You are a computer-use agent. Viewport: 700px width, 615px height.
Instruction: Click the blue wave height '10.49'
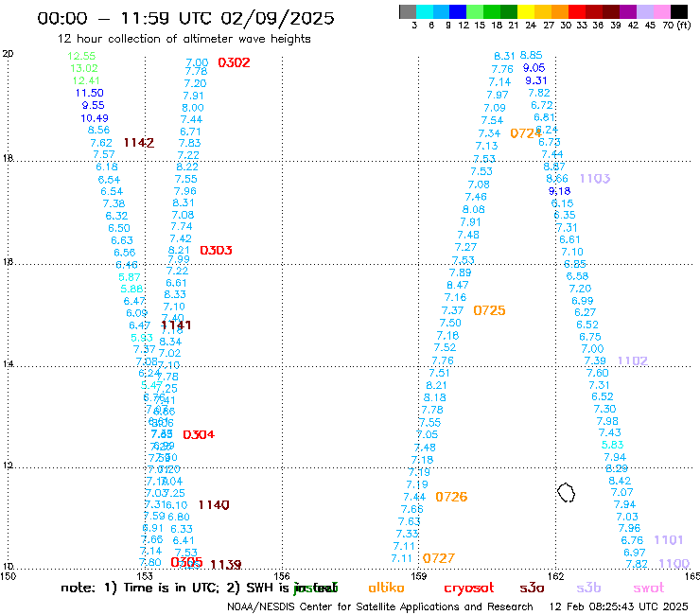click(95, 118)
